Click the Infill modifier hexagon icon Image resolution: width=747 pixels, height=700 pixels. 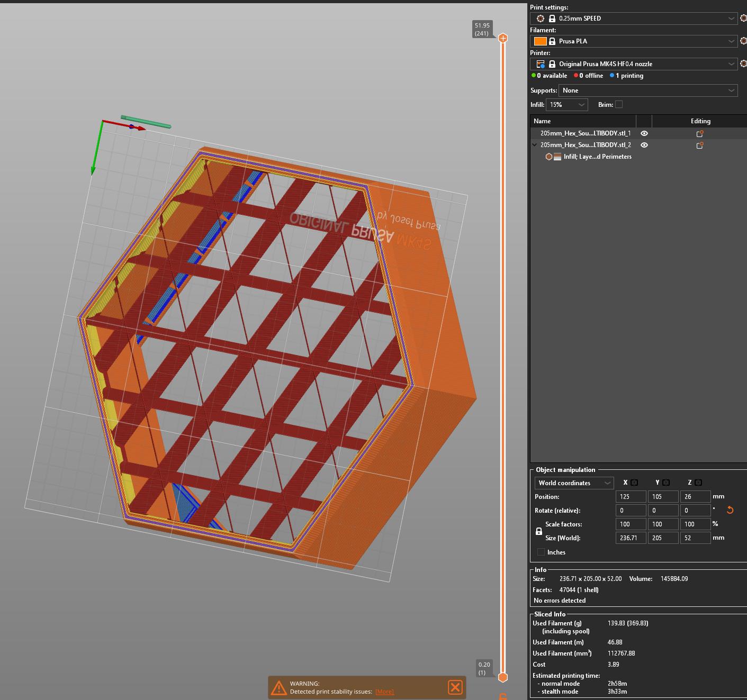(x=549, y=157)
